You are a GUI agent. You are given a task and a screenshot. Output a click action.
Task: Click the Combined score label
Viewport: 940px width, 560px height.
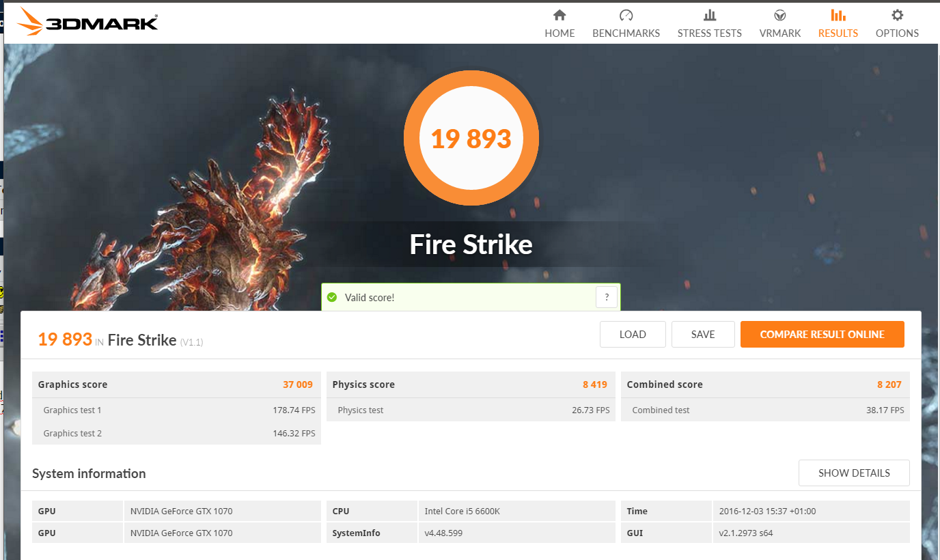click(x=665, y=384)
